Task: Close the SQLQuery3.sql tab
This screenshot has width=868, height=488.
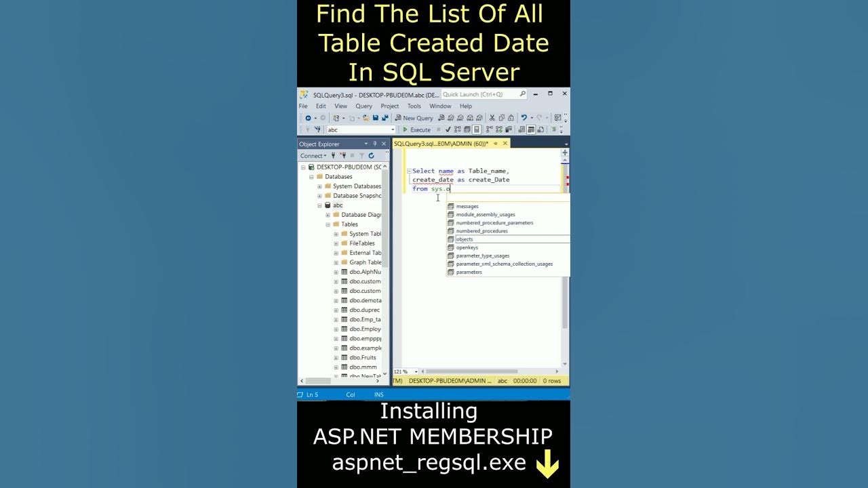Action: point(505,144)
